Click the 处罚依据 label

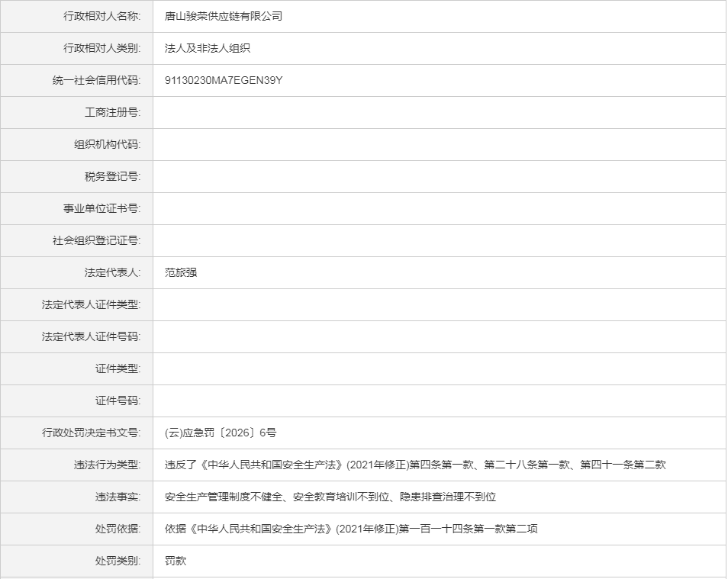pos(118,529)
